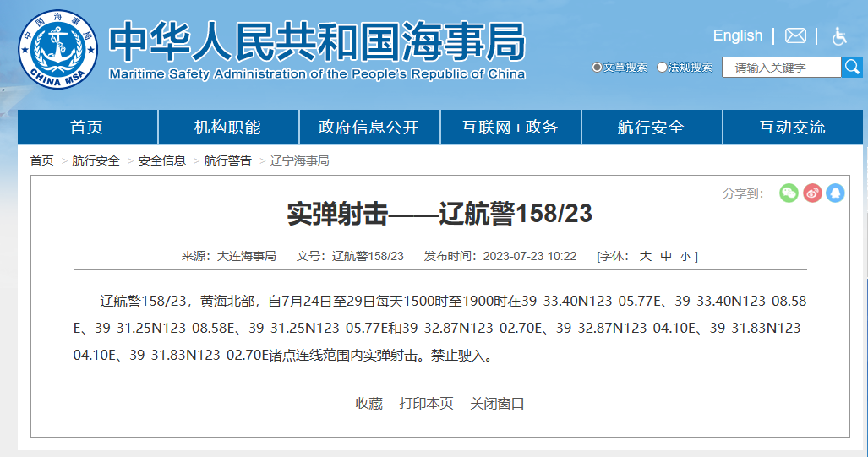Screen dimensions: 868x457
Task: Expand the 航行安全 nav menu
Action: click(x=651, y=128)
